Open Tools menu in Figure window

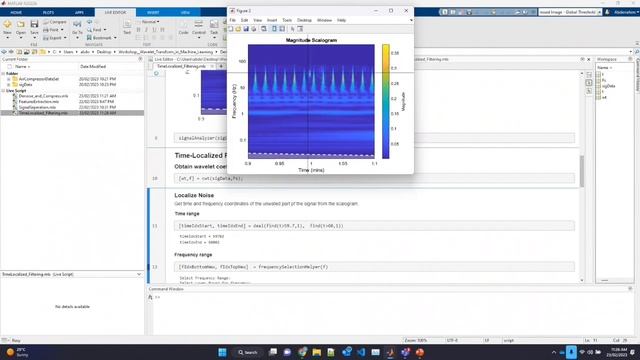click(287, 20)
